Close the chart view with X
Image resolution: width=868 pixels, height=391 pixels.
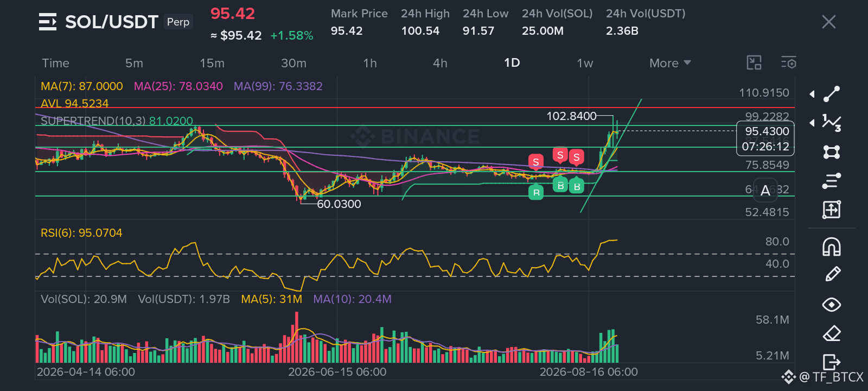coord(828,22)
